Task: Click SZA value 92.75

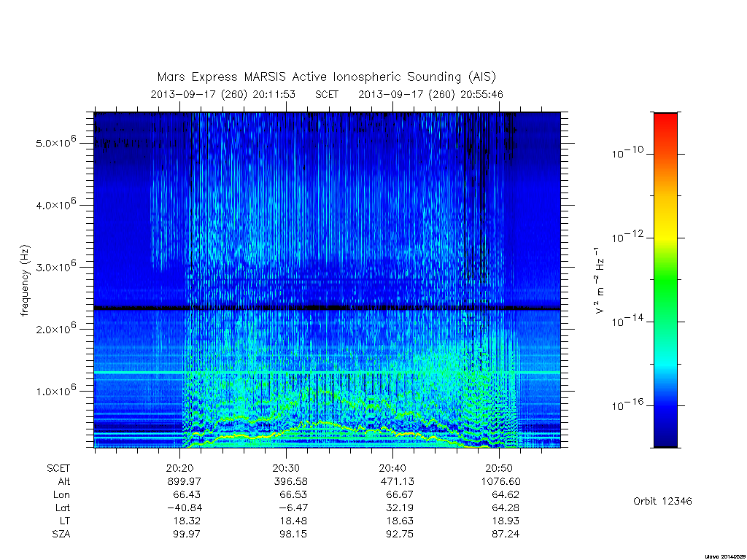Action: tap(400, 534)
